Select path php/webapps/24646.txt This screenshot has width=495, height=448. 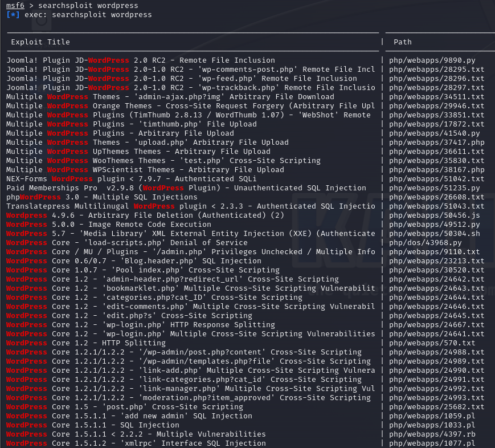436,307
